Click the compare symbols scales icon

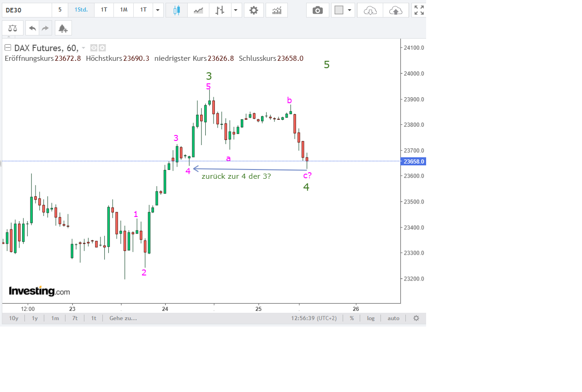(12, 28)
